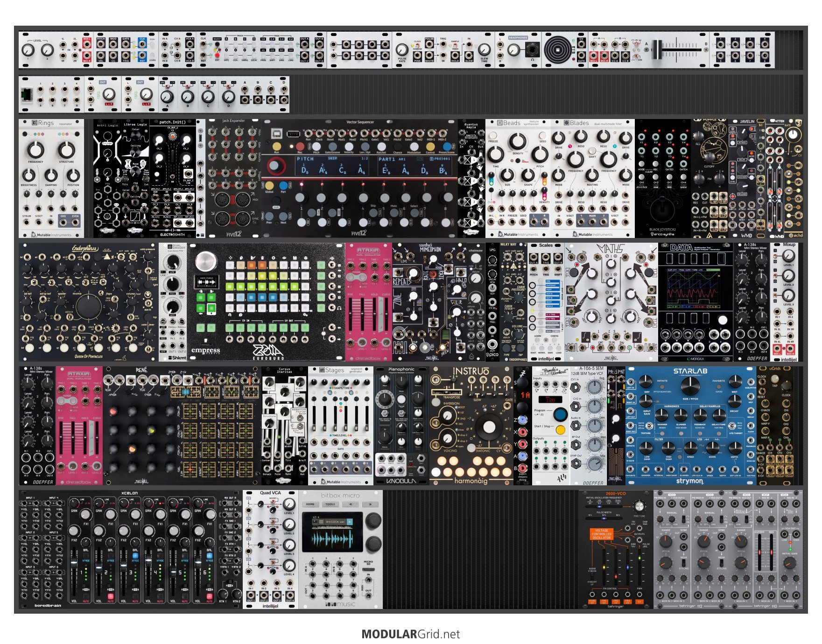Click the red Rec button on Vector Sequencer
This screenshot has width=822, height=644.
click(x=300, y=146)
